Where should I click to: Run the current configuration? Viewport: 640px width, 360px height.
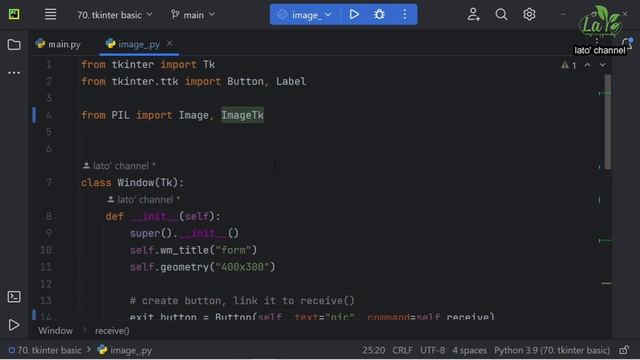(354, 15)
